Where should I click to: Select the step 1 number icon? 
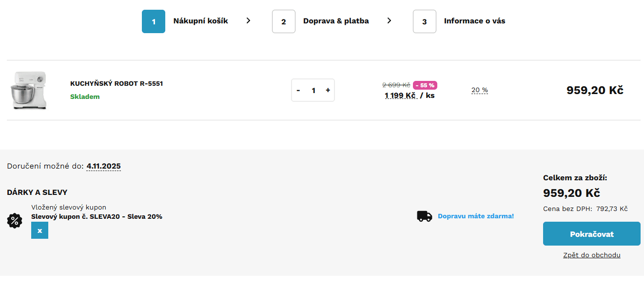tap(153, 21)
